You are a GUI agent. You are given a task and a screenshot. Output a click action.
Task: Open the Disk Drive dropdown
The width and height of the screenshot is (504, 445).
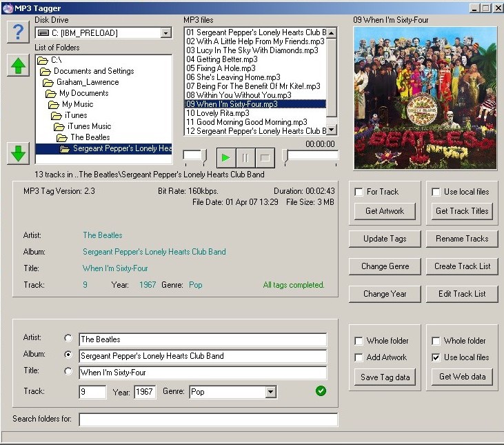[165, 33]
